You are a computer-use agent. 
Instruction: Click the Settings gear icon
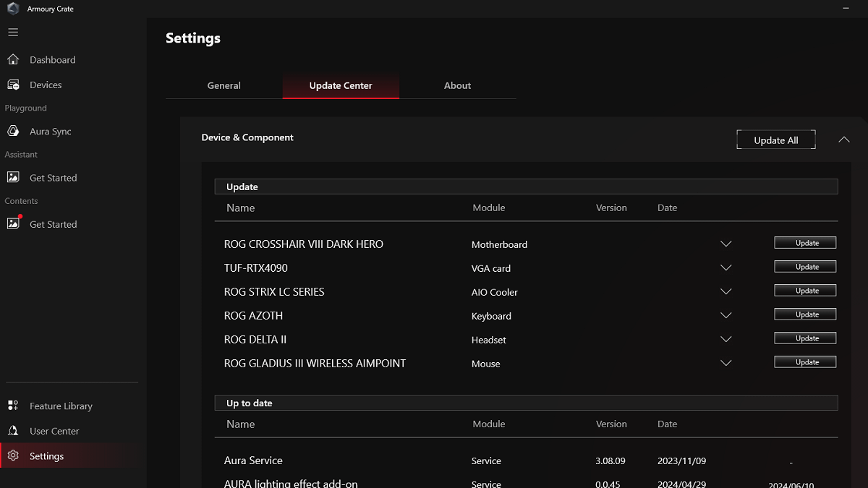13,456
